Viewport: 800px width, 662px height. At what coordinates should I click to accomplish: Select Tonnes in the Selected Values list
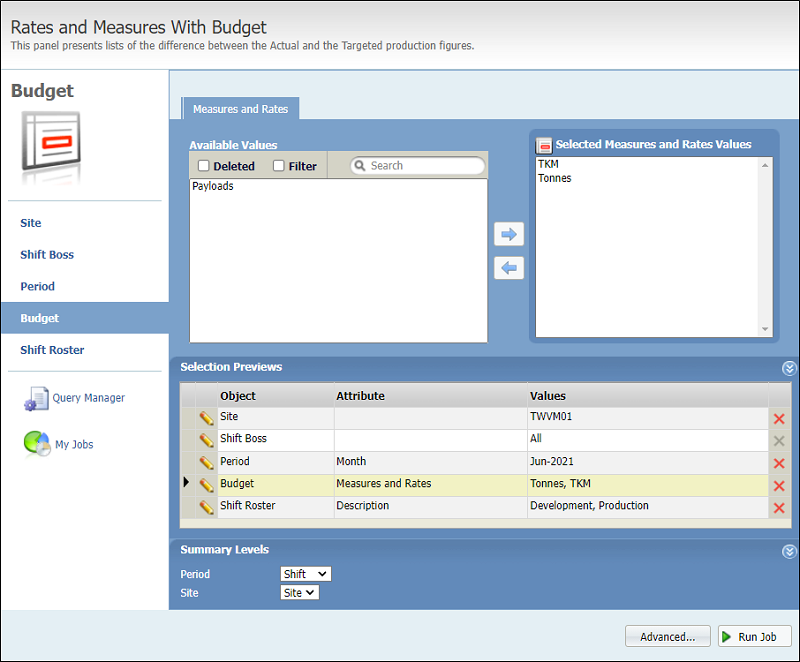[x=555, y=178]
